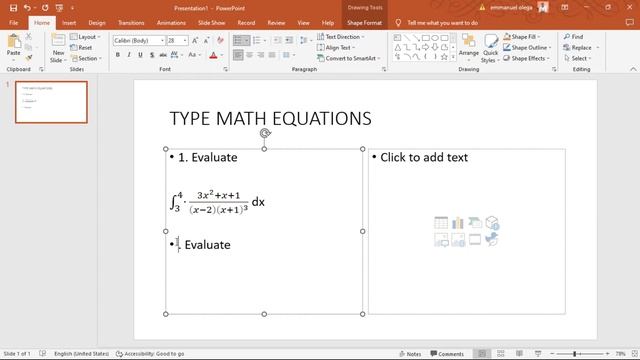The image size is (640, 360).
Task: Select the rectangle shape in gallery
Action: [x=426, y=38]
